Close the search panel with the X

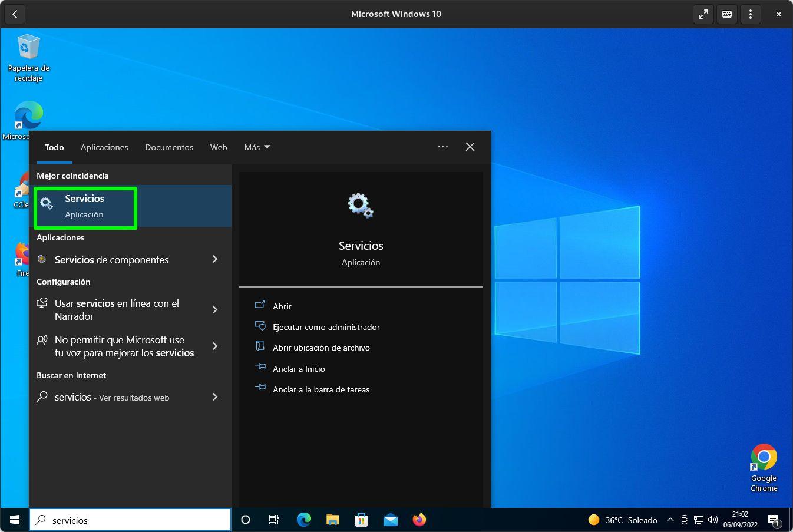(470, 147)
